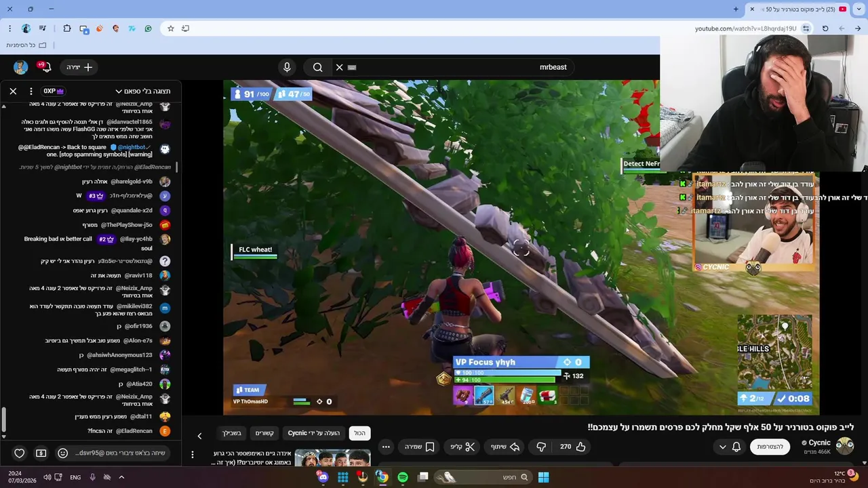
Task: Open the Cycnic channel name link
Action: click(820, 443)
